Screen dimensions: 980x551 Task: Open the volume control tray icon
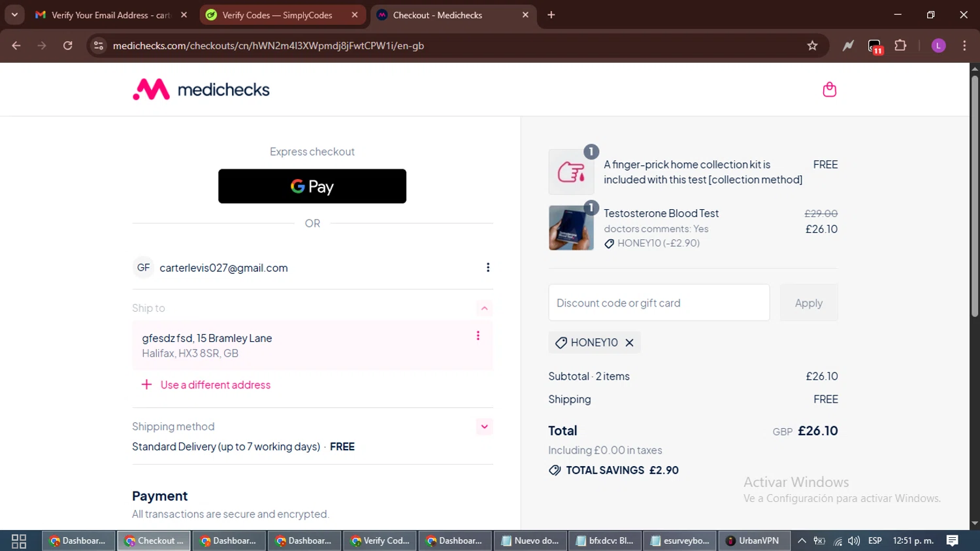click(x=854, y=541)
